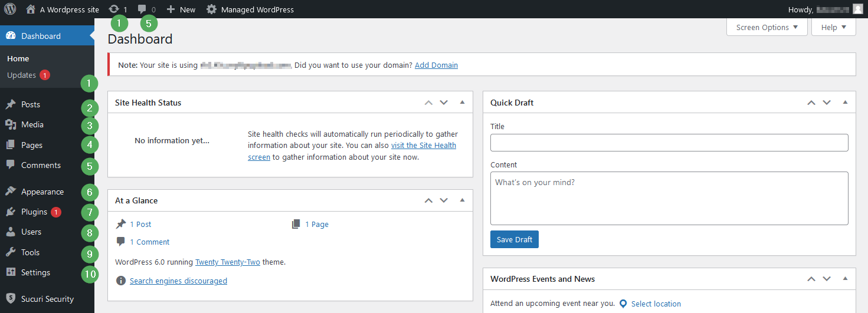Open the 1 Comment link
868x313 pixels.
[150, 242]
